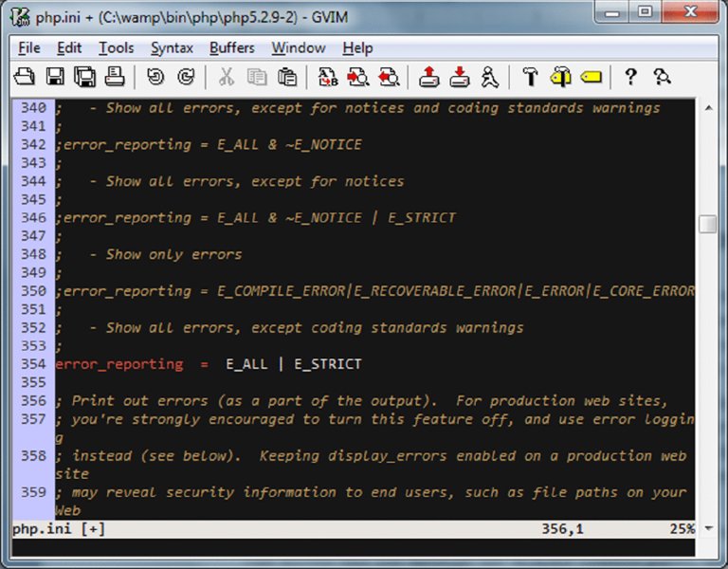The height and width of the screenshot is (569, 728).
Task: Click the Save Session toolbar icon
Action: point(459,77)
